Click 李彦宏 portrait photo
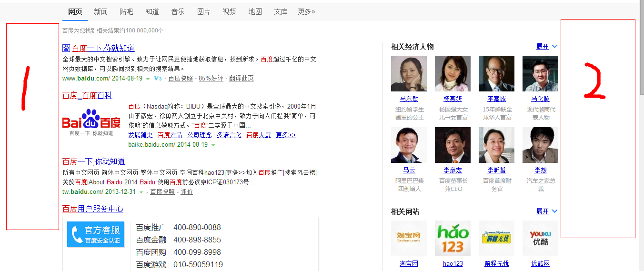The image size is (644, 271). [453, 145]
